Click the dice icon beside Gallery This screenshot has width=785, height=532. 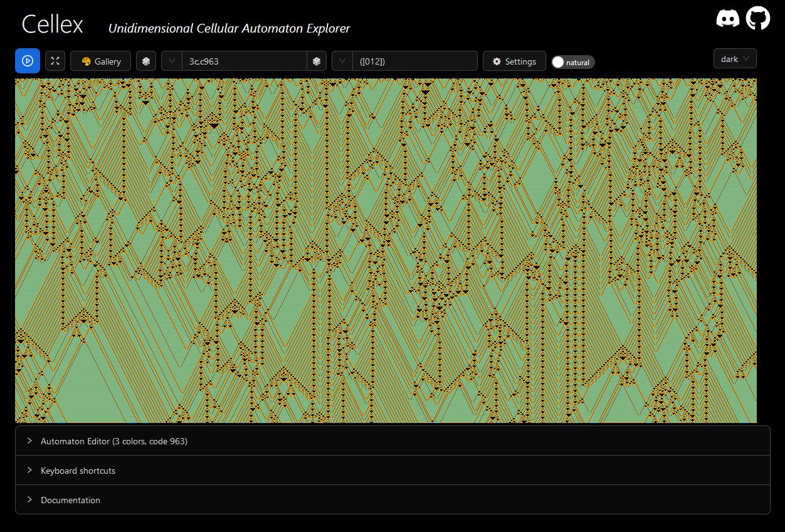(x=146, y=61)
